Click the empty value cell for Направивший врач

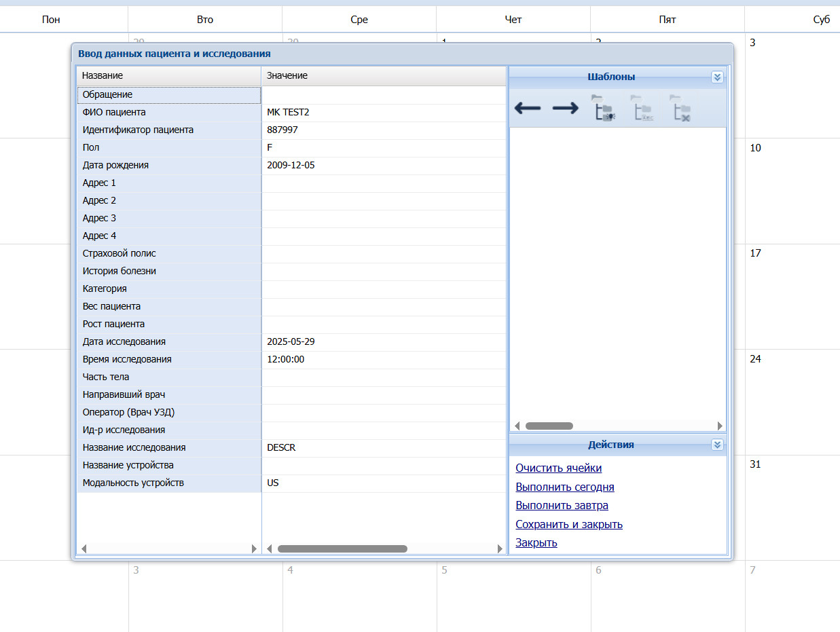[x=384, y=395]
